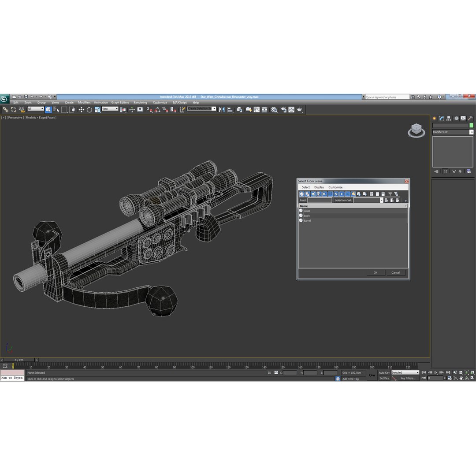This screenshot has height=476, width=476.
Task: Open the Motion command panel tab
Action: coord(456,119)
